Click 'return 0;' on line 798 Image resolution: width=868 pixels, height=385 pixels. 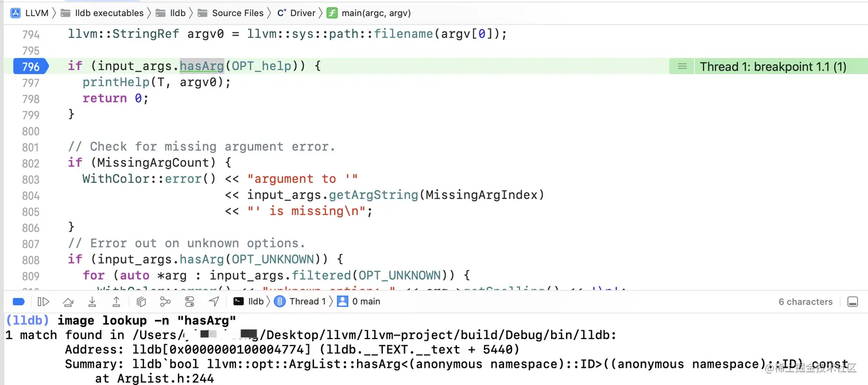(x=116, y=98)
